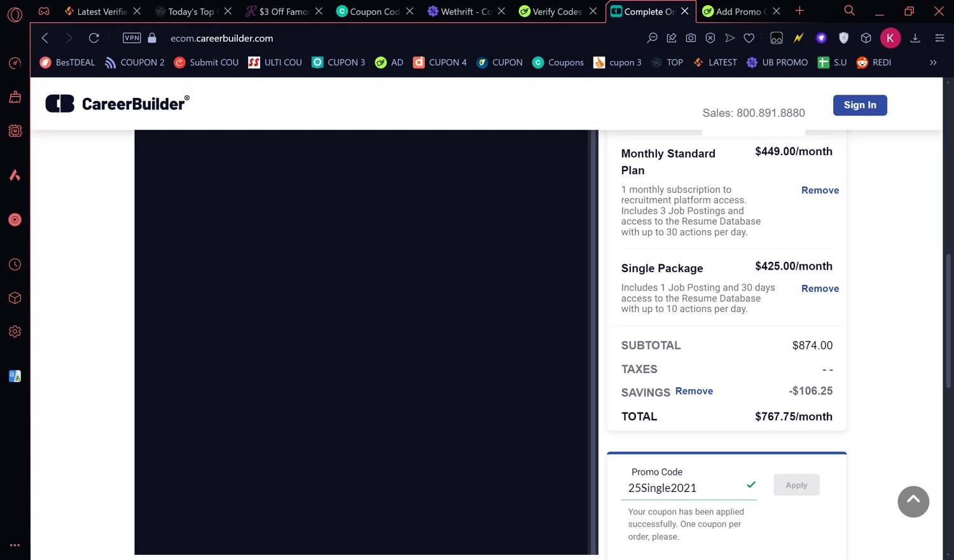Open the shopping bag sidebar icon

pos(15,97)
